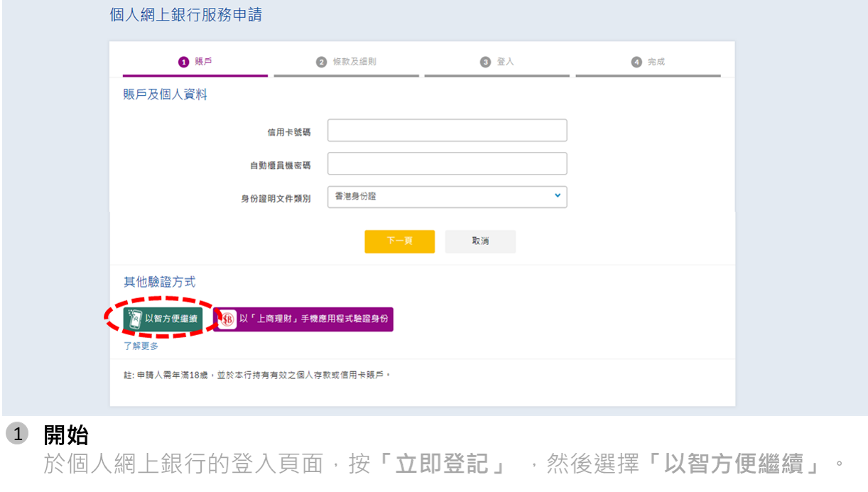Click into the 自動櫃員機密碼 input field
The height and width of the screenshot is (492, 868).
(x=447, y=164)
